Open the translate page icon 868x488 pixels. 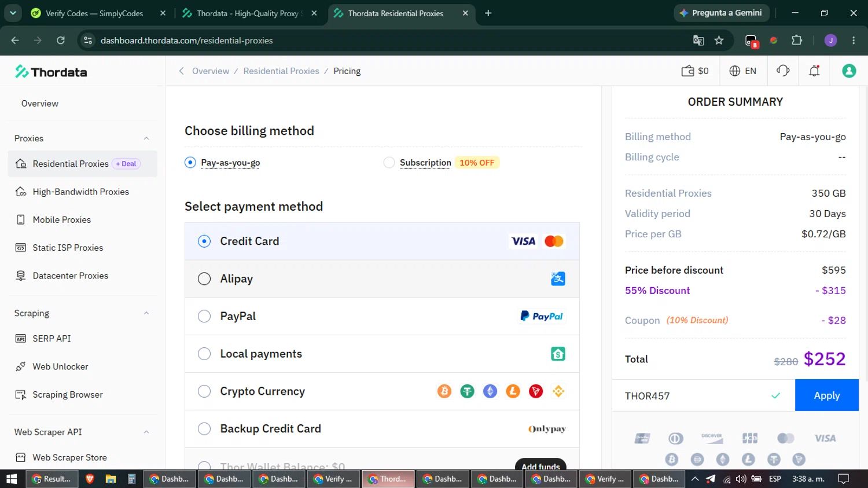(x=698, y=40)
